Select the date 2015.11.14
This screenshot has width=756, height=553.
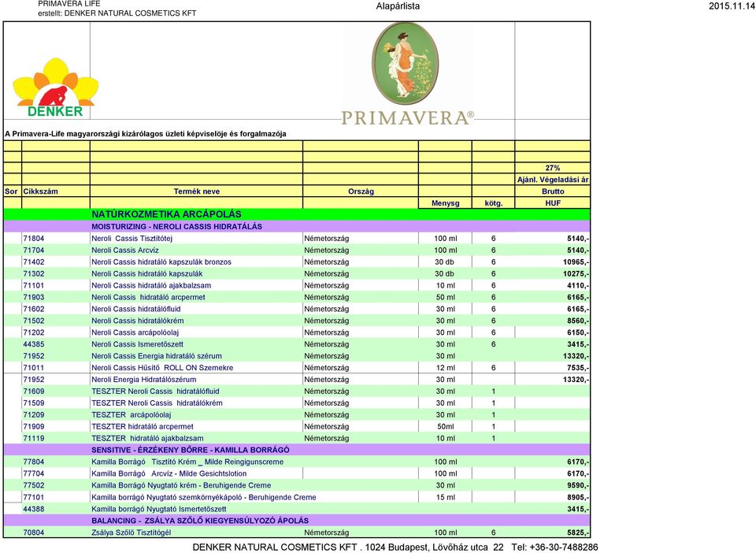(x=732, y=6)
